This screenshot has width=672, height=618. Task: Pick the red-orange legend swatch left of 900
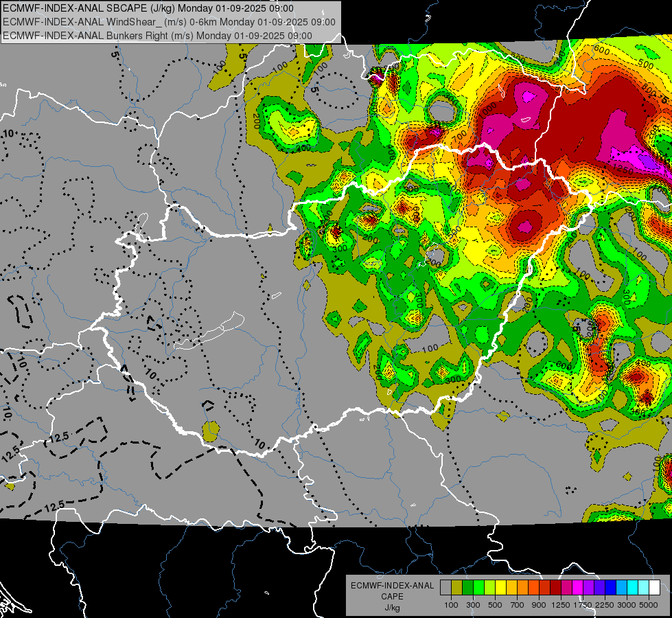533,587
